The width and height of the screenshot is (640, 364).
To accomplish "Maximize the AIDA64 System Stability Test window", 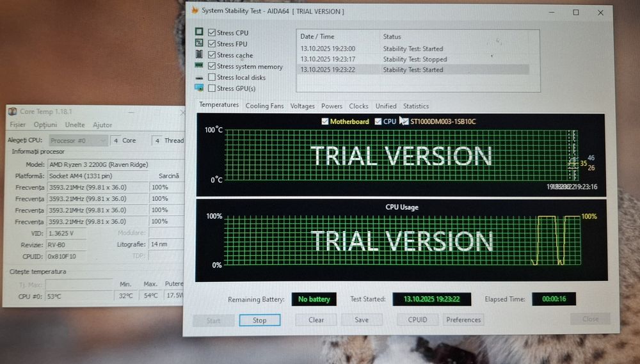I will pos(576,12).
